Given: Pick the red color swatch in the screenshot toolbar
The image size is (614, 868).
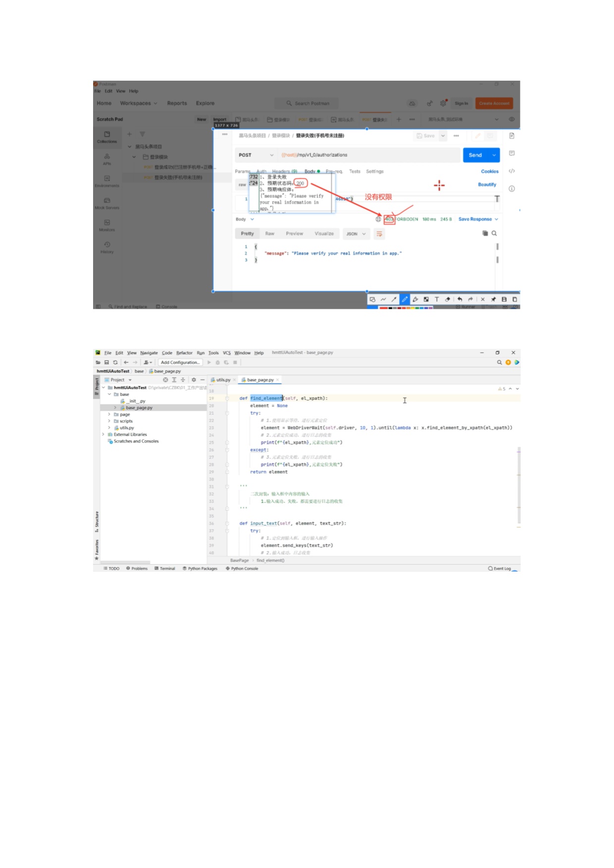Looking at the screenshot, I should click(x=383, y=307).
